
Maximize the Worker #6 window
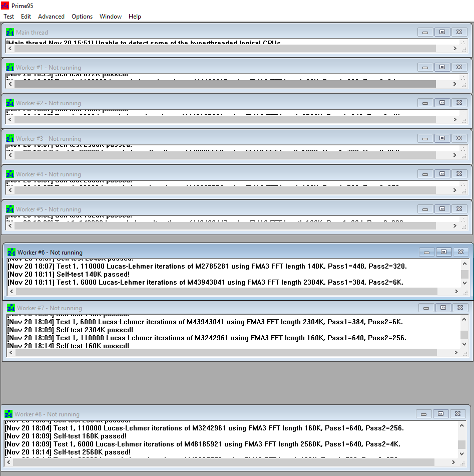pyautogui.click(x=443, y=252)
